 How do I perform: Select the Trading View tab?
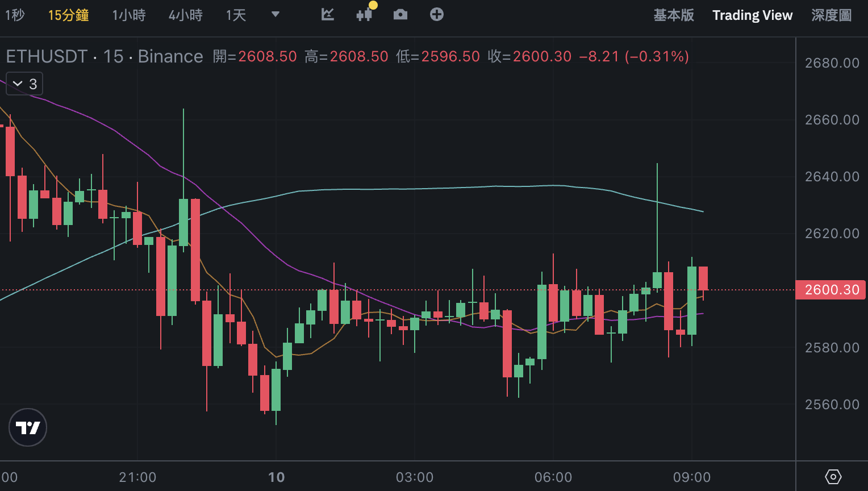[752, 15]
